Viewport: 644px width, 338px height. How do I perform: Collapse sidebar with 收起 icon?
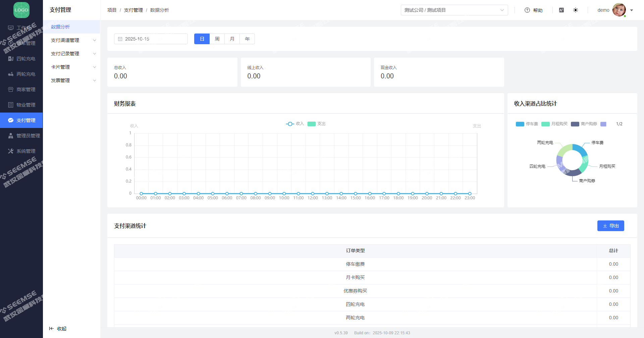pyautogui.click(x=51, y=329)
